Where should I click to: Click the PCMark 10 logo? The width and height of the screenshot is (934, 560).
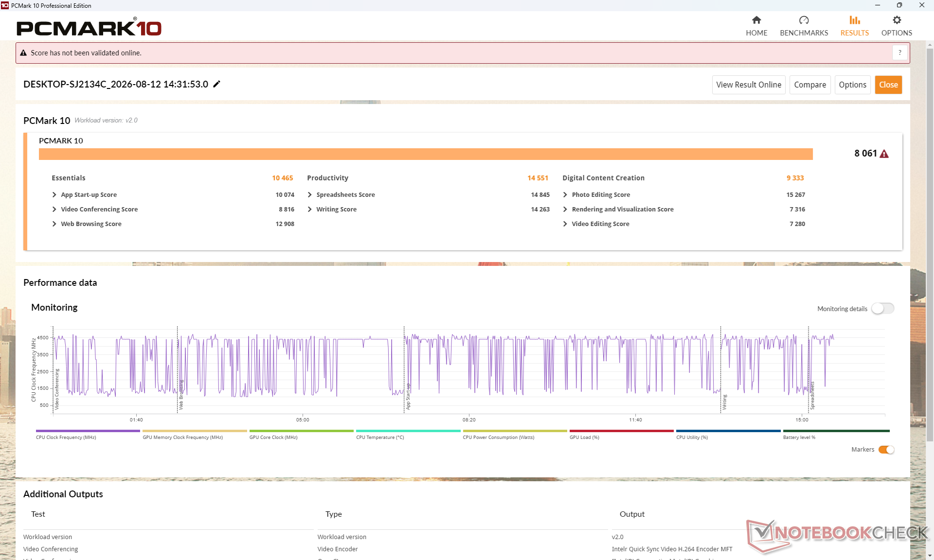[89, 27]
